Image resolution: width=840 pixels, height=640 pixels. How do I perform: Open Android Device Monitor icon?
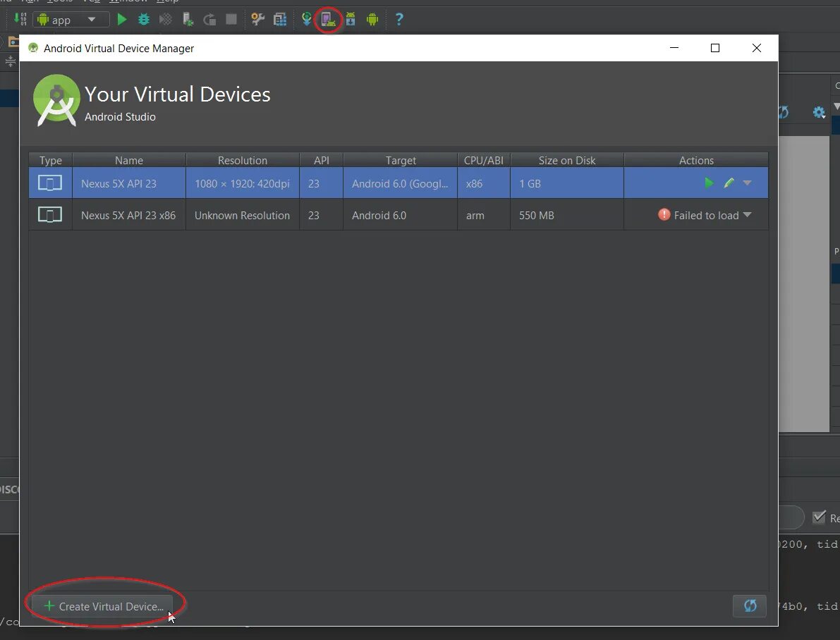click(372, 19)
